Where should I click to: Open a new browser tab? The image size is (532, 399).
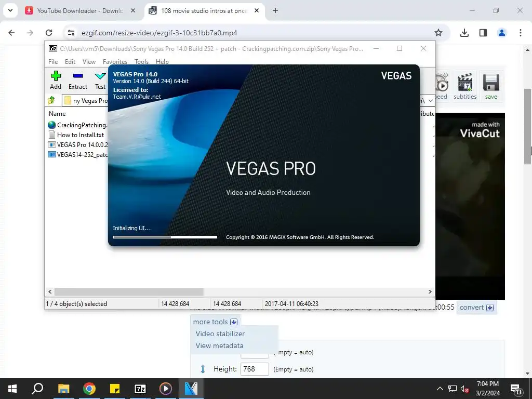click(275, 10)
